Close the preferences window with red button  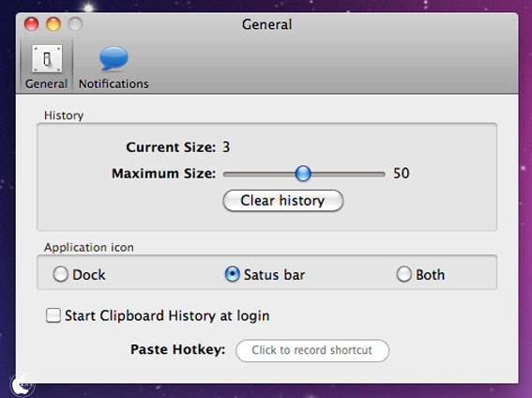(x=32, y=24)
